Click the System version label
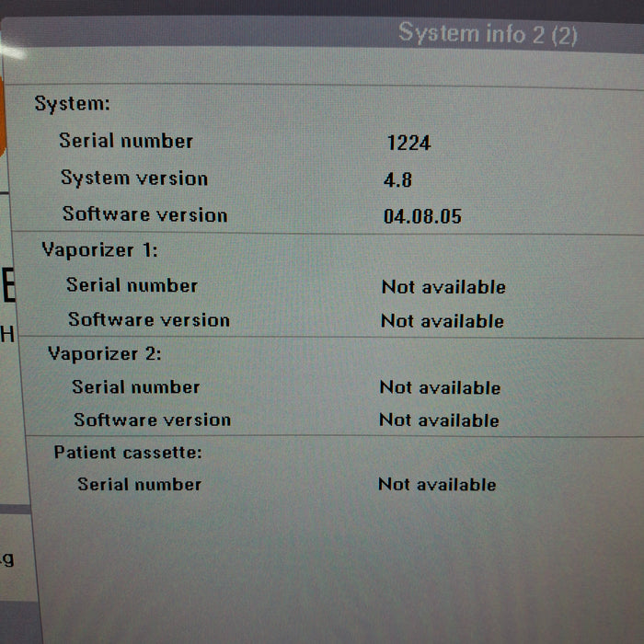The width and height of the screenshot is (644, 644). point(134,178)
